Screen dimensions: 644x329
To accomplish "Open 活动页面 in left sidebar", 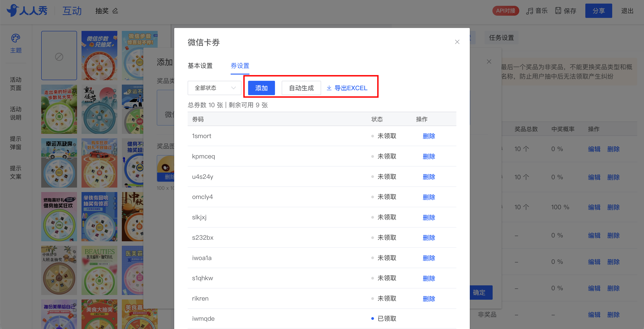I will click(16, 84).
